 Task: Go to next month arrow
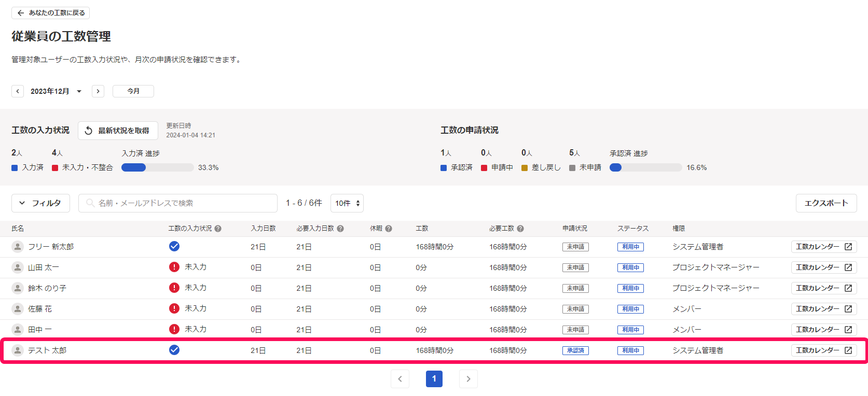pos(98,91)
